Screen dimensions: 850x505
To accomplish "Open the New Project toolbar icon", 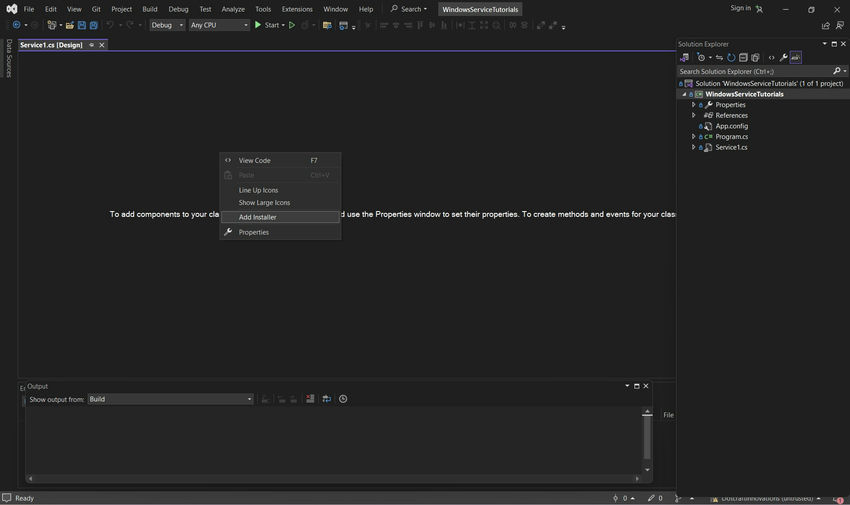I will pyautogui.click(x=51, y=25).
